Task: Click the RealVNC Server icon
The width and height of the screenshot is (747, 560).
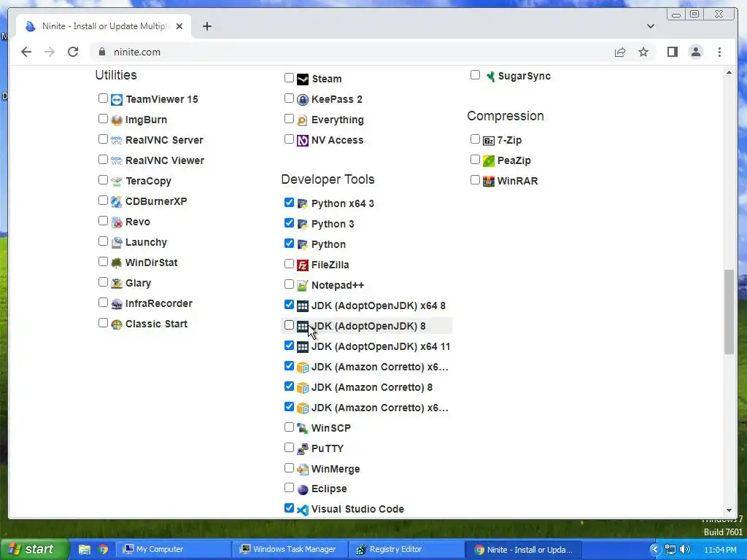Action: 117,141
